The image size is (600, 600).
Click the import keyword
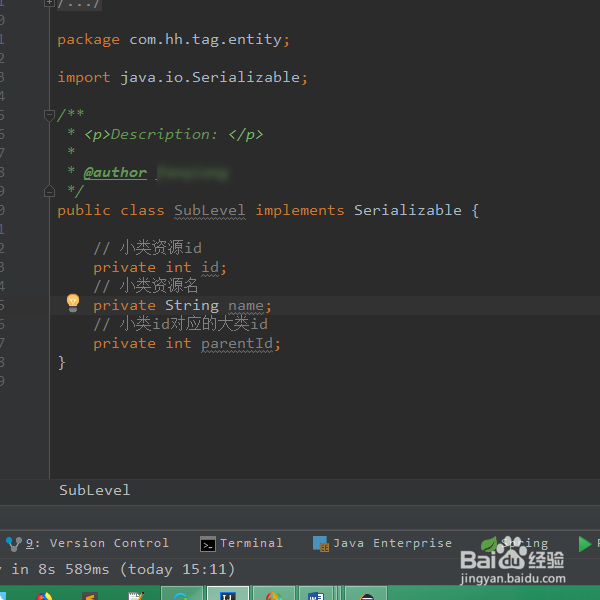click(84, 77)
